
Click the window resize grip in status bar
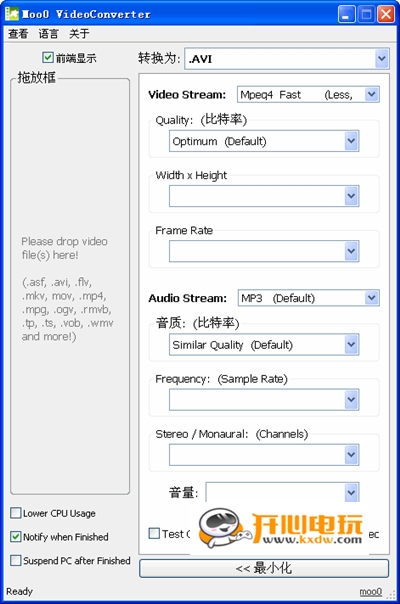coord(392,595)
